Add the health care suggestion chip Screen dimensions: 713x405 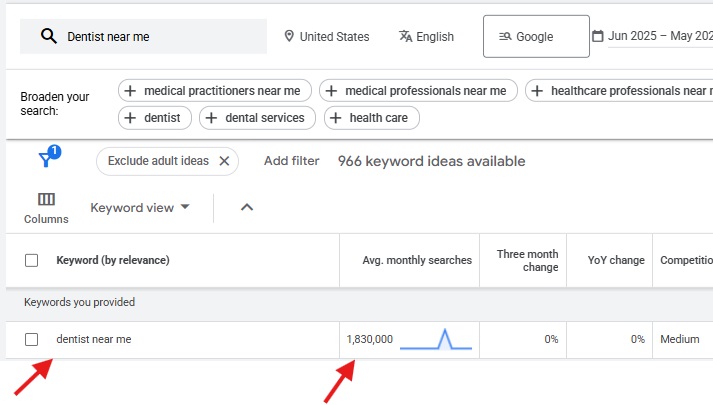click(372, 118)
